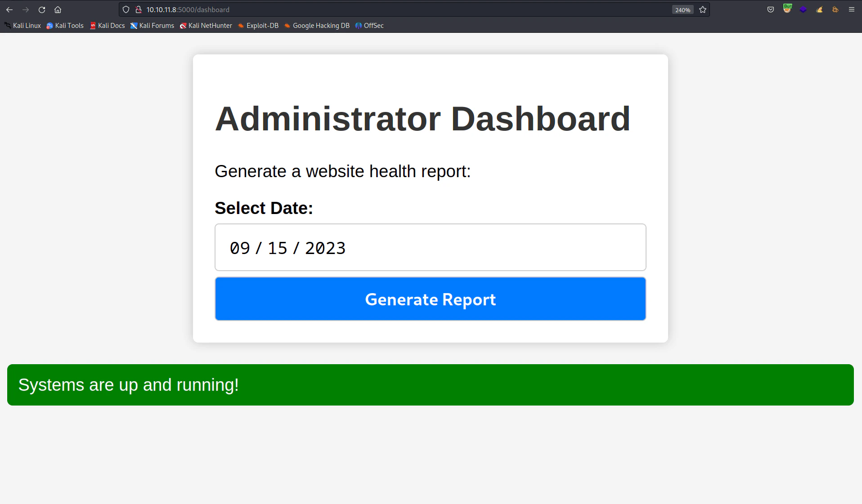This screenshot has height=504, width=862.
Task: Open the Firefox application menu
Action: 852,9
